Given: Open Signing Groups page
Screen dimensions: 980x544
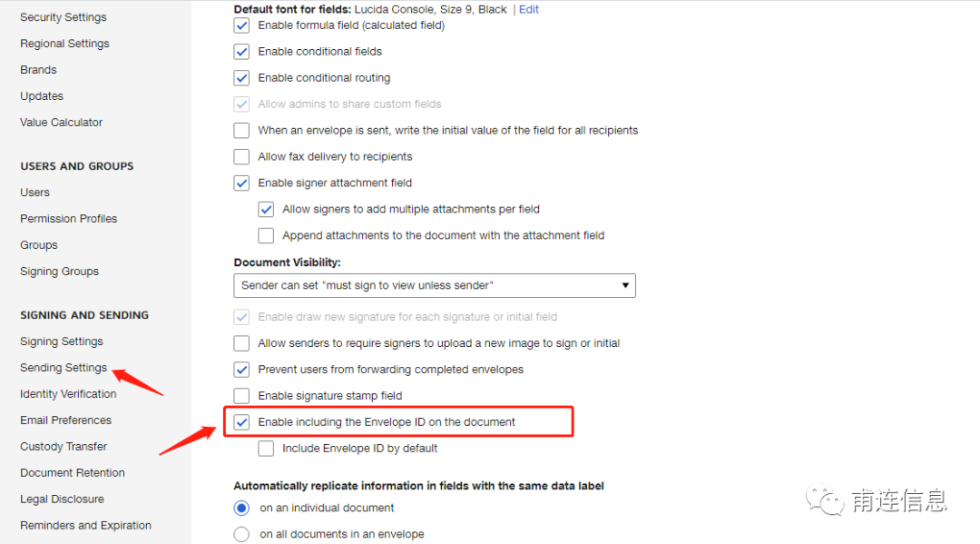Looking at the screenshot, I should pyautogui.click(x=59, y=272).
